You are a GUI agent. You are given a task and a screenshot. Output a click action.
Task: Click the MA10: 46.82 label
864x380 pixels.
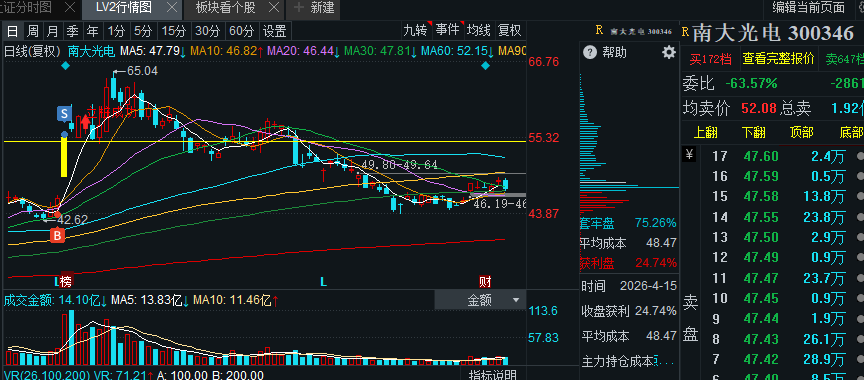226,52
